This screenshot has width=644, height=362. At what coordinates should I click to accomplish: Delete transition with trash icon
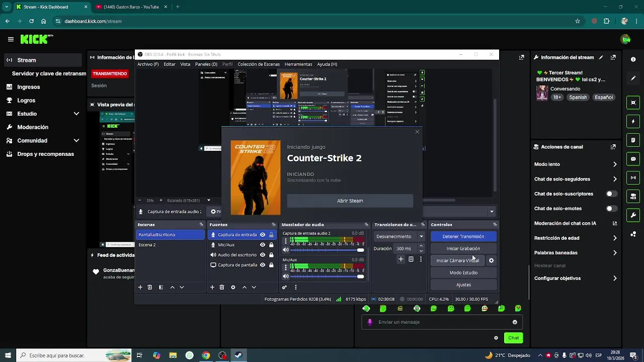pyautogui.click(x=411, y=259)
